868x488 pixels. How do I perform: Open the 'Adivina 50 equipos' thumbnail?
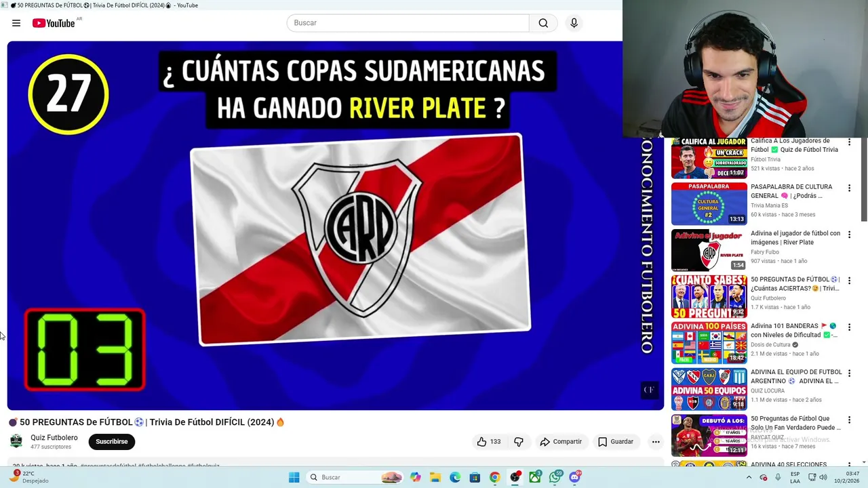tap(709, 389)
